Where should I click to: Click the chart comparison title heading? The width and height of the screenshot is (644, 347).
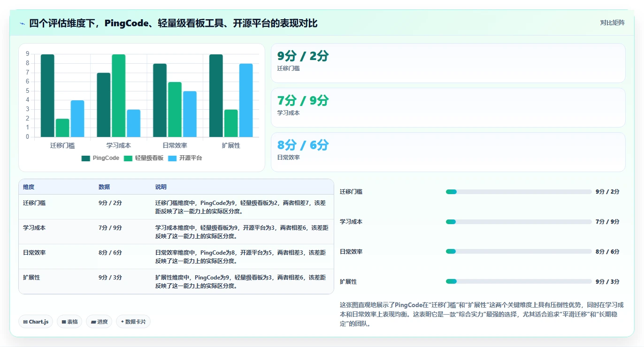[173, 23]
